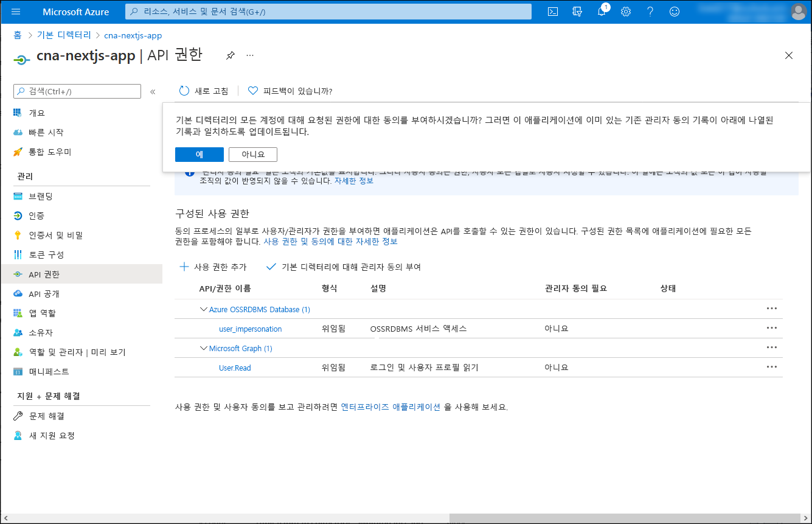
Task: Launch Cloud Shell from the top bar
Action: click(x=553, y=12)
